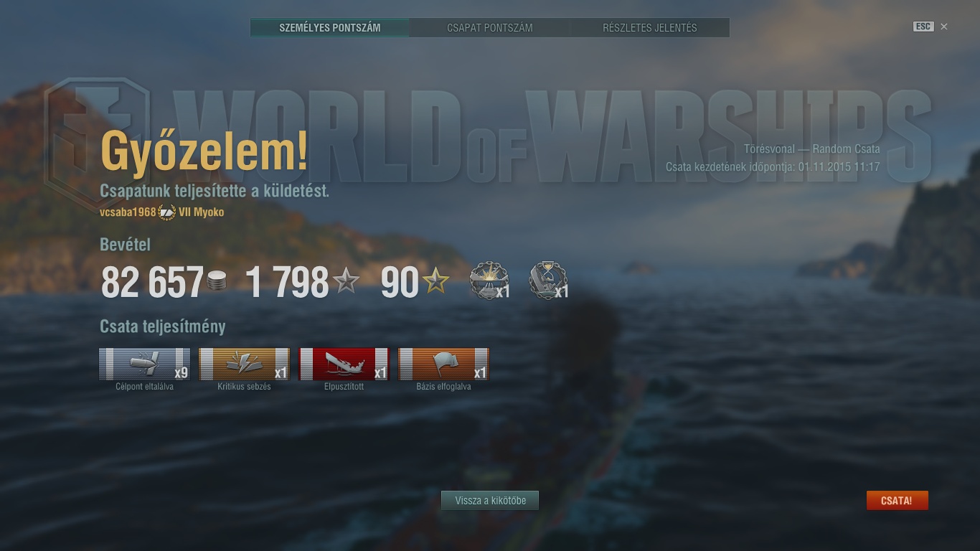Select the Kritikus sebzés ribbon
Screen dimensions: 980x551
click(x=245, y=364)
